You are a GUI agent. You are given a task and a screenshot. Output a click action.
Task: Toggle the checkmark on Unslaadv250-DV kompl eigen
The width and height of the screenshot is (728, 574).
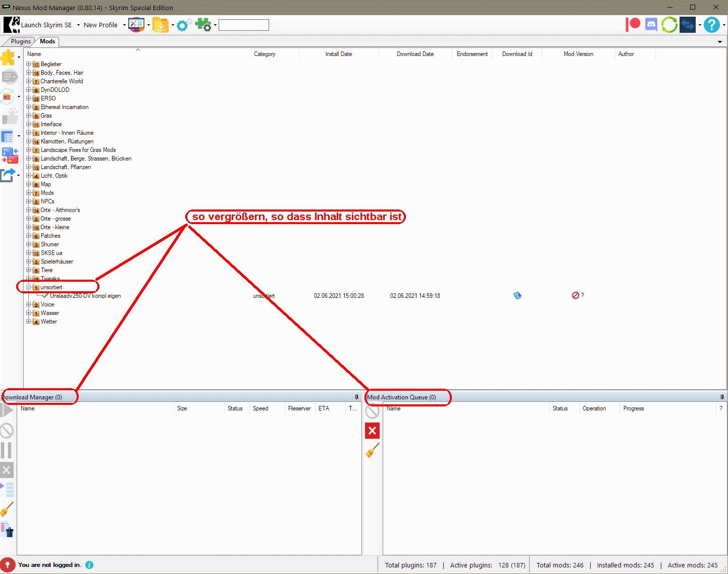click(45, 296)
